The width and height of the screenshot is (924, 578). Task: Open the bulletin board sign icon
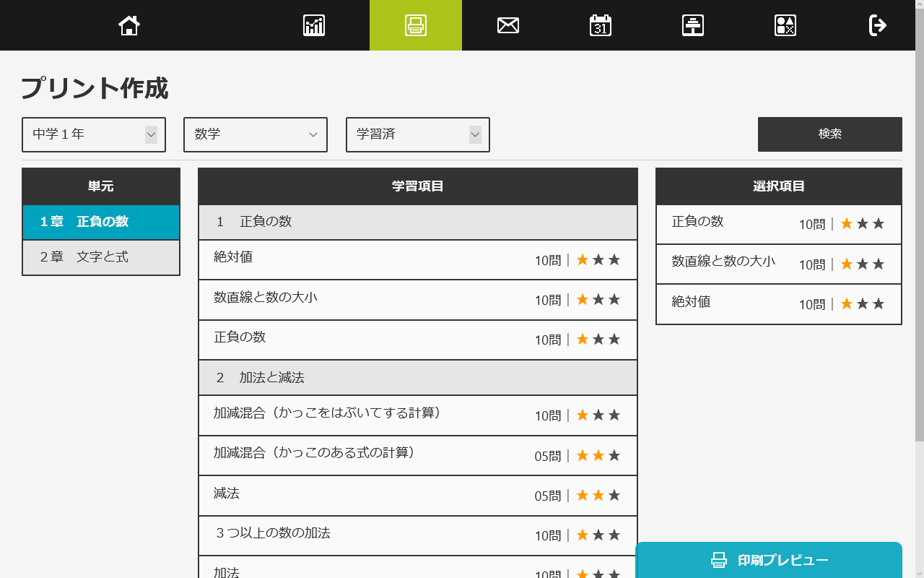tap(693, 25)
